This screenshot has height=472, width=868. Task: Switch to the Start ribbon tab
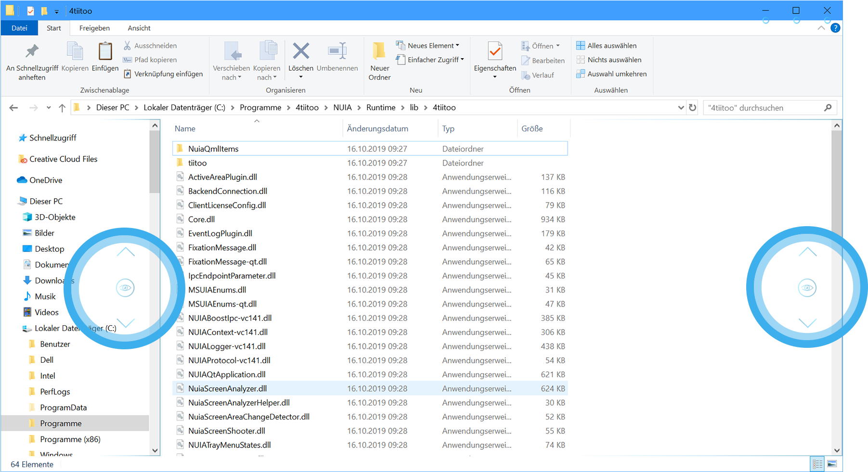pos(54,28)
